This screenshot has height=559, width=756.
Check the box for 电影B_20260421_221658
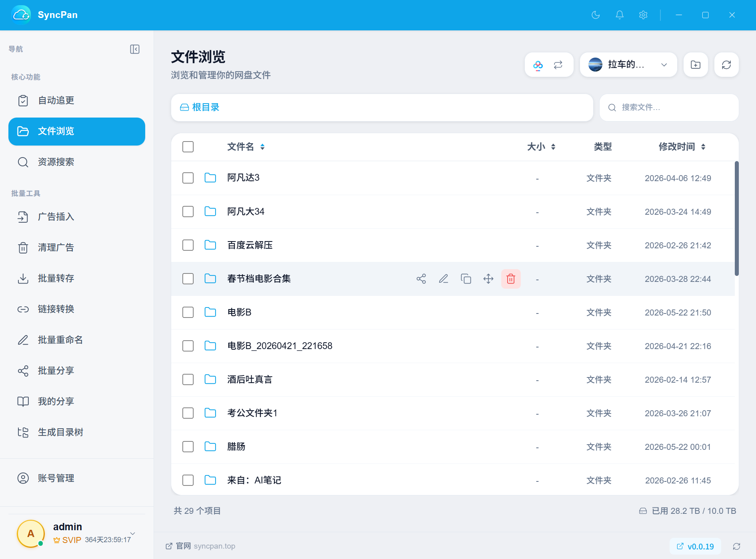(188, 346)
